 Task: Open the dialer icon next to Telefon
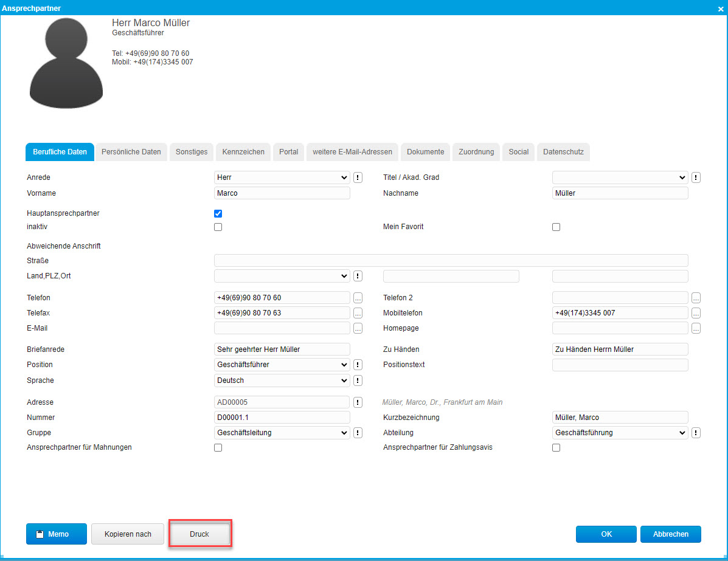click(358, 298)
